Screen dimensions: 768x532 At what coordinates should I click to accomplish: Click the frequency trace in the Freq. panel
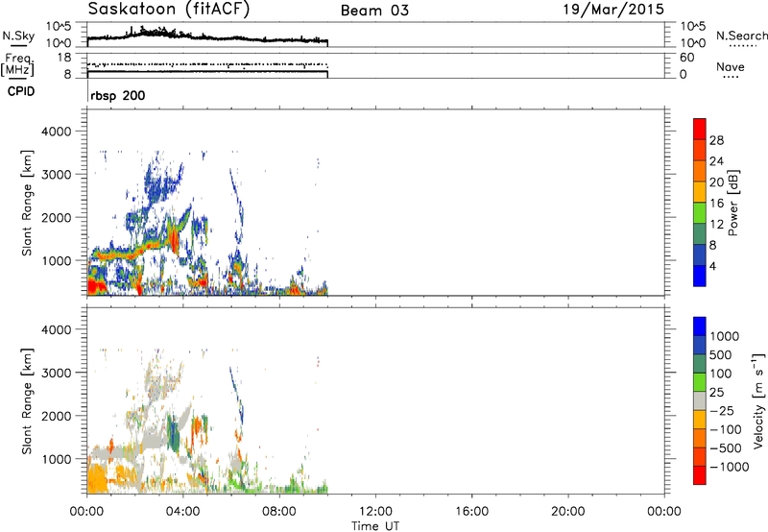click(x=207, y=71)
